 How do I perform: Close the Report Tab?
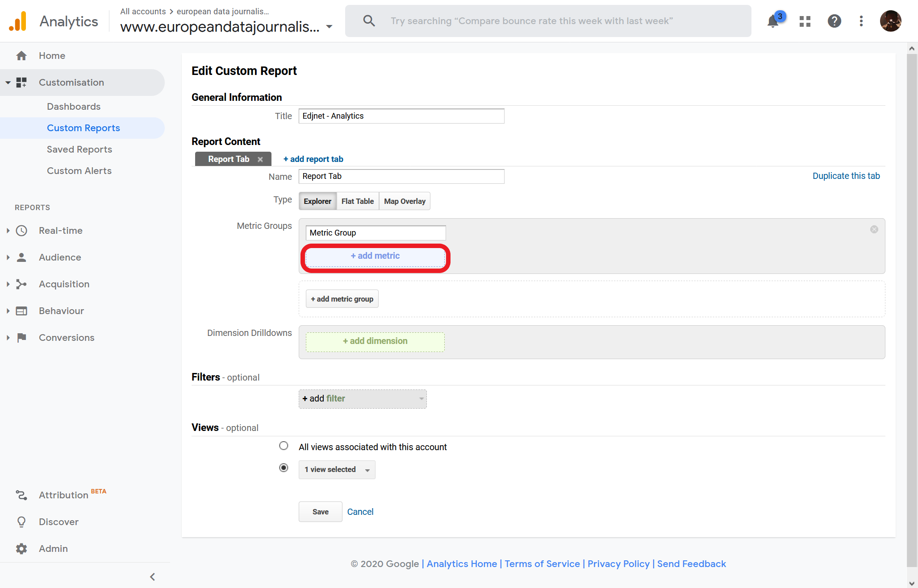[260, 159]
